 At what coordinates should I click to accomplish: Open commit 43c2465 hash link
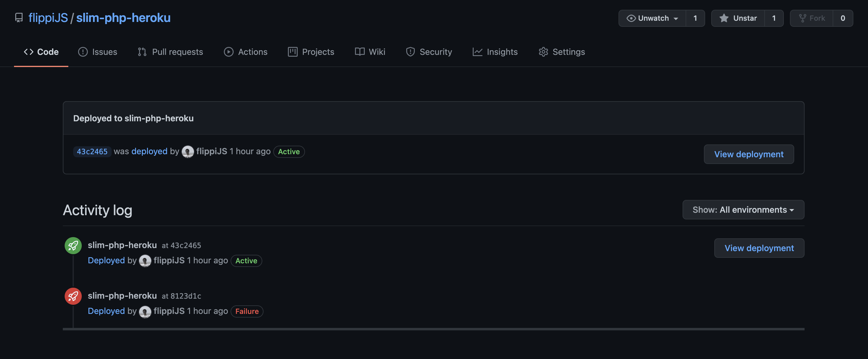[92, 151]
